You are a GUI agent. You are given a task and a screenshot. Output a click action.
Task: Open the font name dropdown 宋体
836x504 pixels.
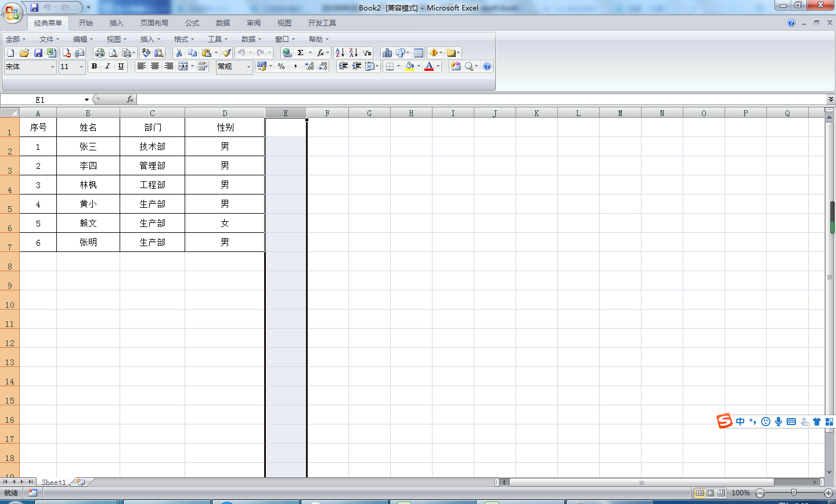(52, 67)
